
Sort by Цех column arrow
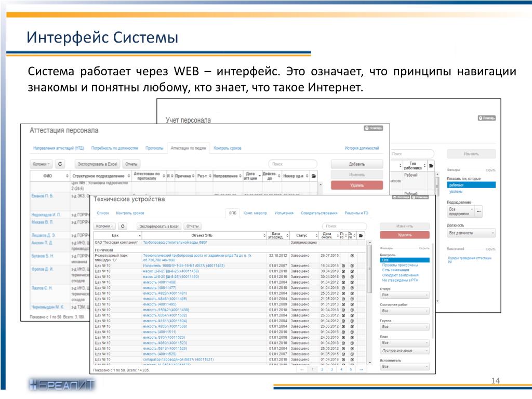[139, 235]
